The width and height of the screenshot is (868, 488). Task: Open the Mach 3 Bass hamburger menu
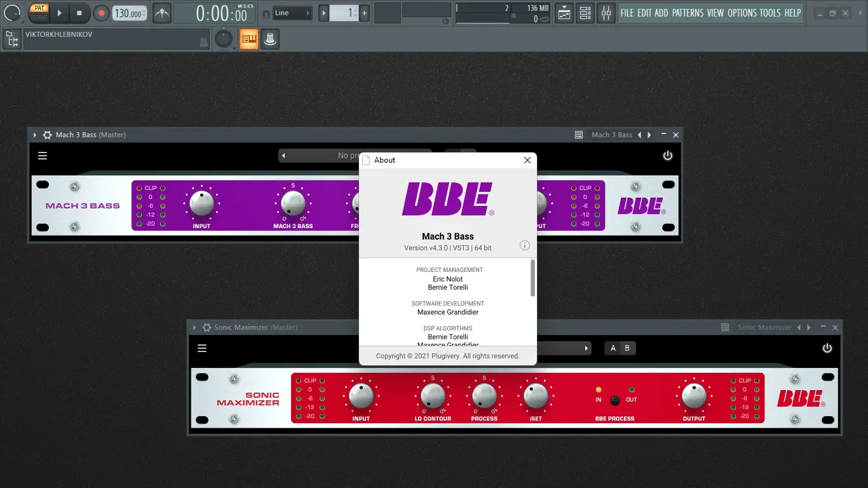click(42, 155)
